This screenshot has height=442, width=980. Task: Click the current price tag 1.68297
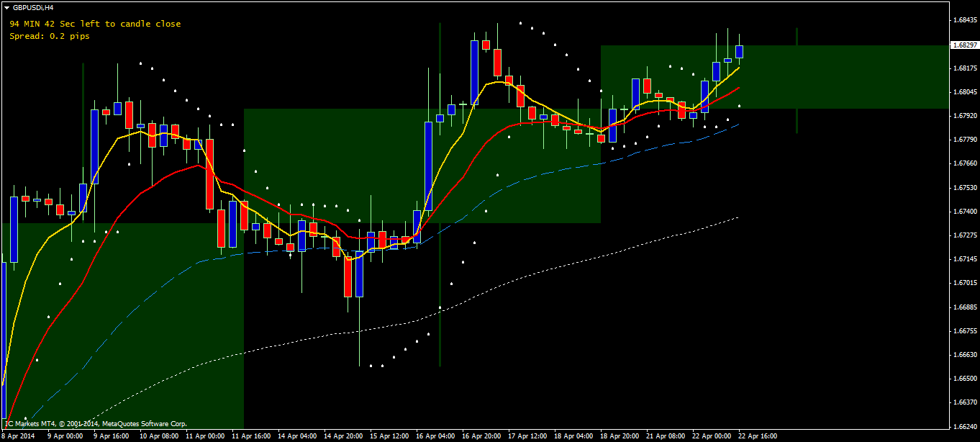[964, 45]
